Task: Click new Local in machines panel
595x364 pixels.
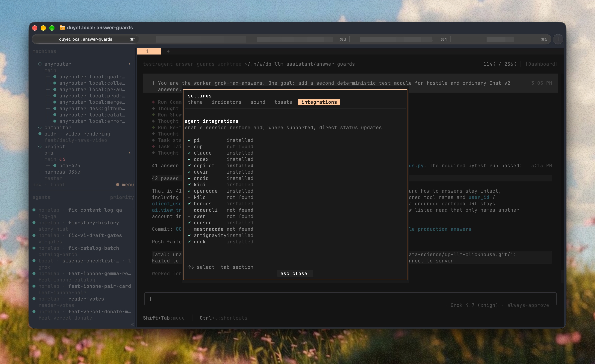Action: pos(49,185)
